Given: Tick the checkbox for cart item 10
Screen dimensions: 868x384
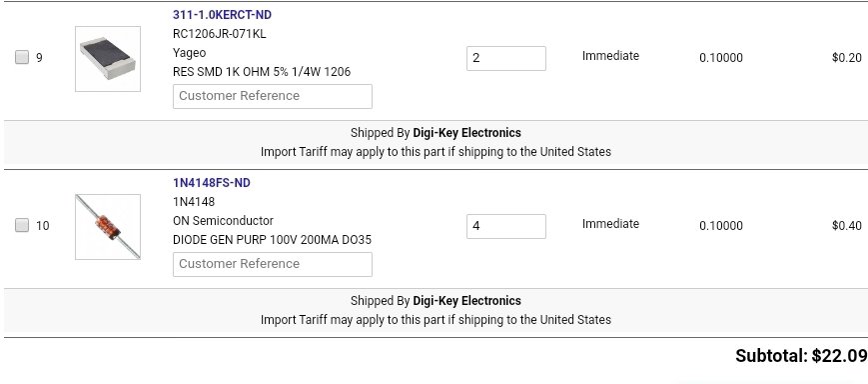Looking at the screenshot, I should pyautogui.click(x=22, y=225).
